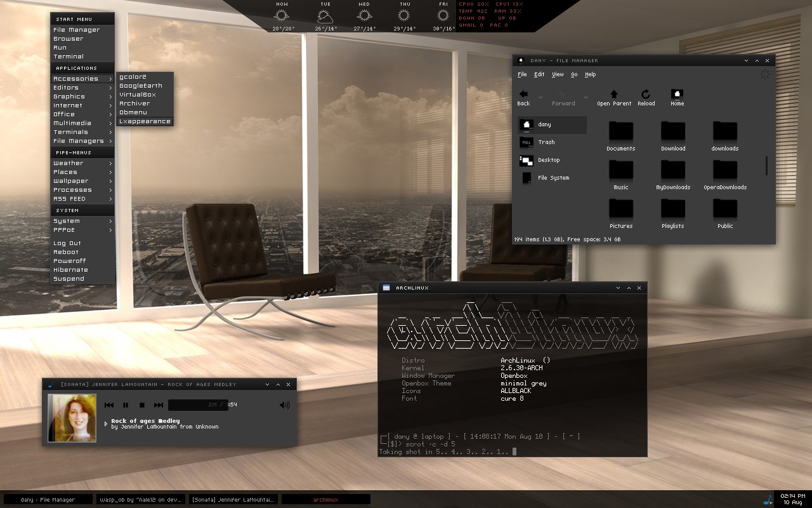Image resolution: width=812 pixels, height=508 pixels.
Task: Open the Edit menu in File Manager
Action: click(x=539, y=74)
